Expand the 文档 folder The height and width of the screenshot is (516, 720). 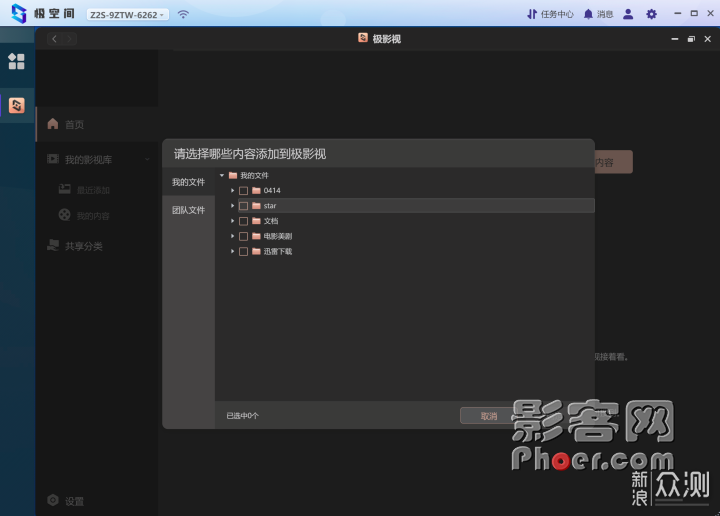232,221
